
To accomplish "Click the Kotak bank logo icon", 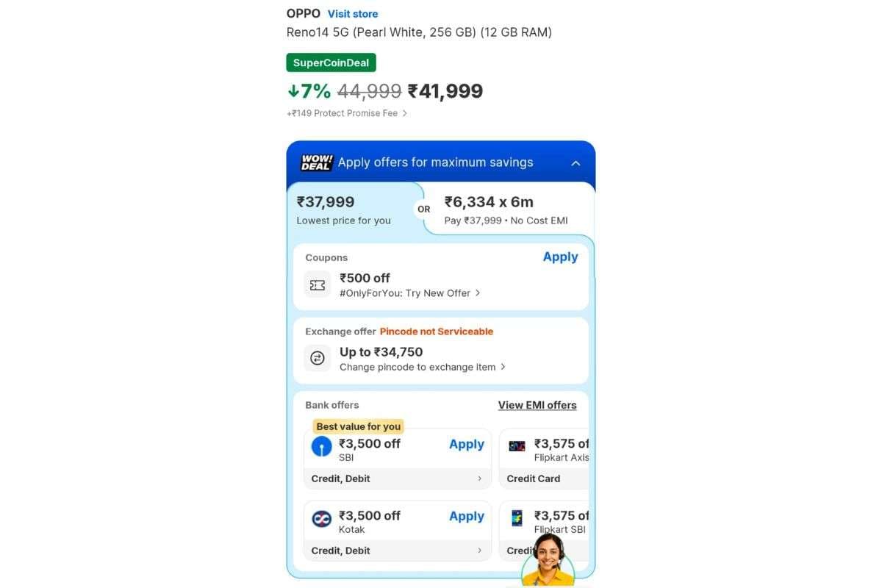I will click(321, 518).
